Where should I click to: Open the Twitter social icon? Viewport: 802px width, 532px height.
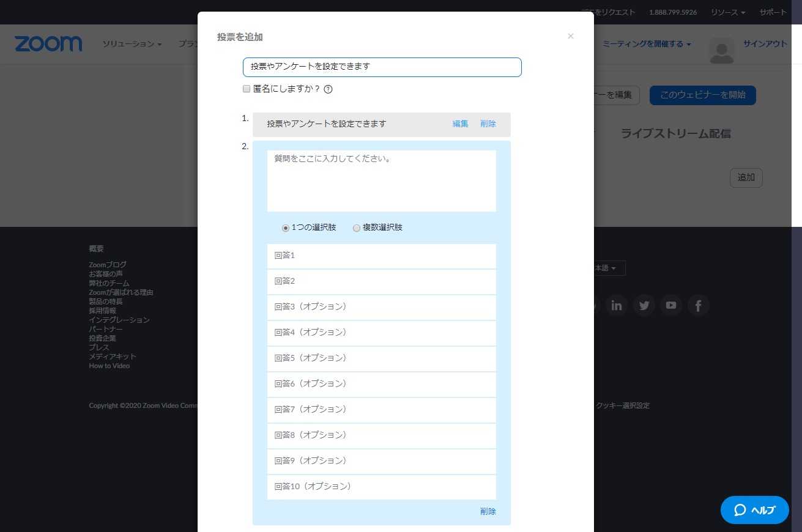pyautogui.click(x=644, y=305)
